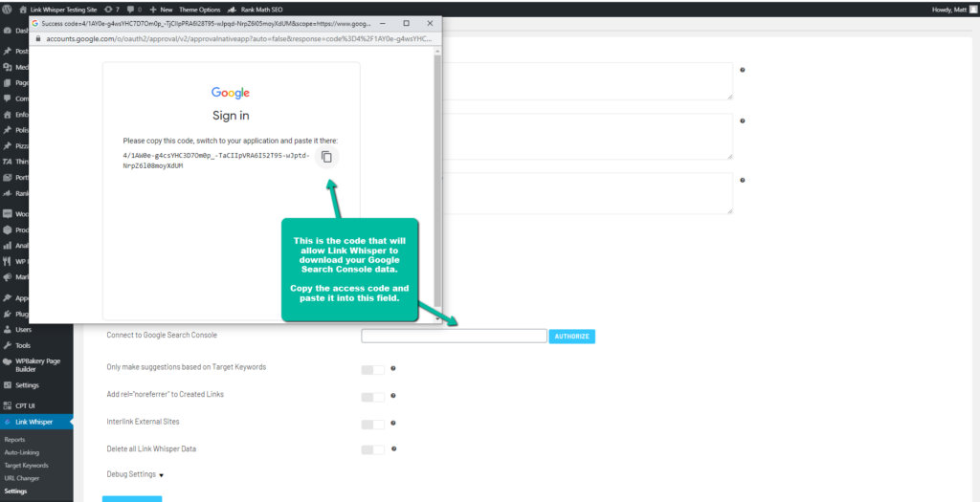
Task: Click the lock icon in popup address bar
Action: coord(37,38)
